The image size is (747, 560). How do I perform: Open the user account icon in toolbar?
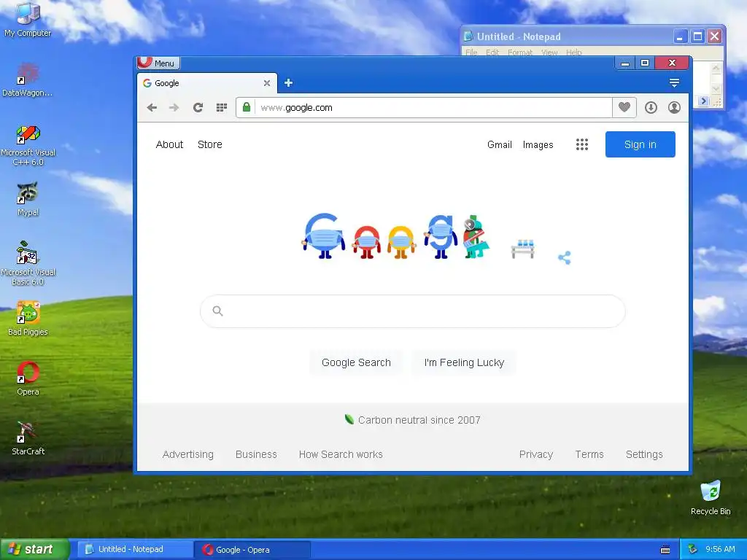[x=674, y=108]
